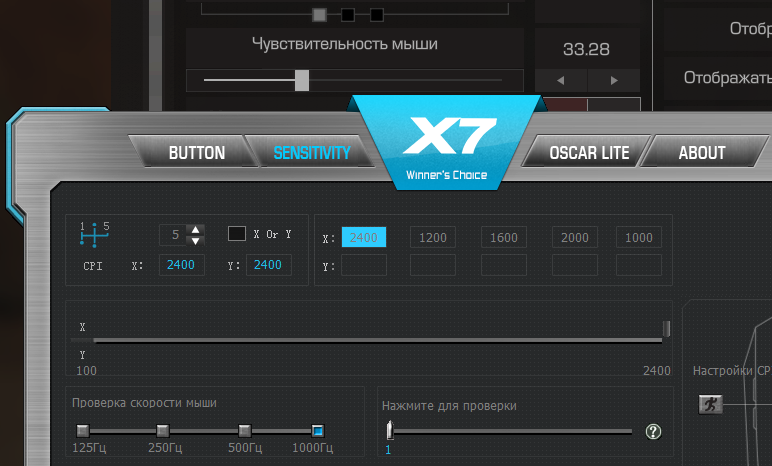Click the empty Y cell under 2400

364,266
